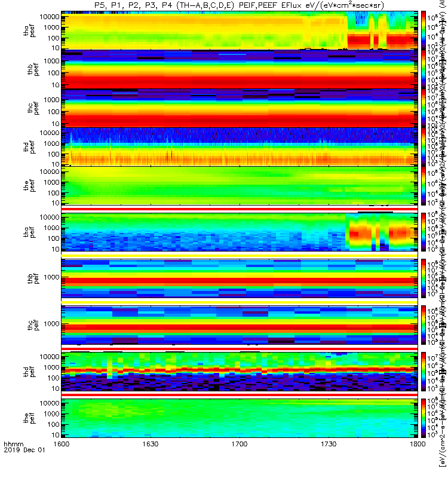Select the 1800 time axis tick label
Viewport: 448px width, 478px height.
418,444
